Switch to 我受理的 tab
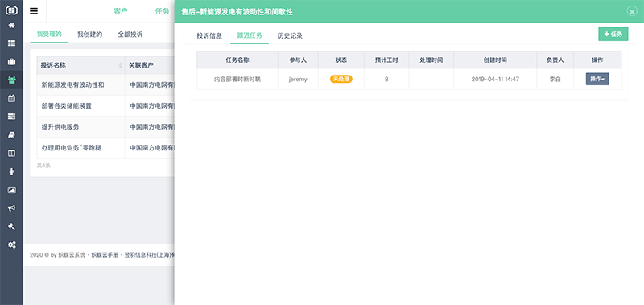This screenshot has height=305, width=644. [49, 34]
